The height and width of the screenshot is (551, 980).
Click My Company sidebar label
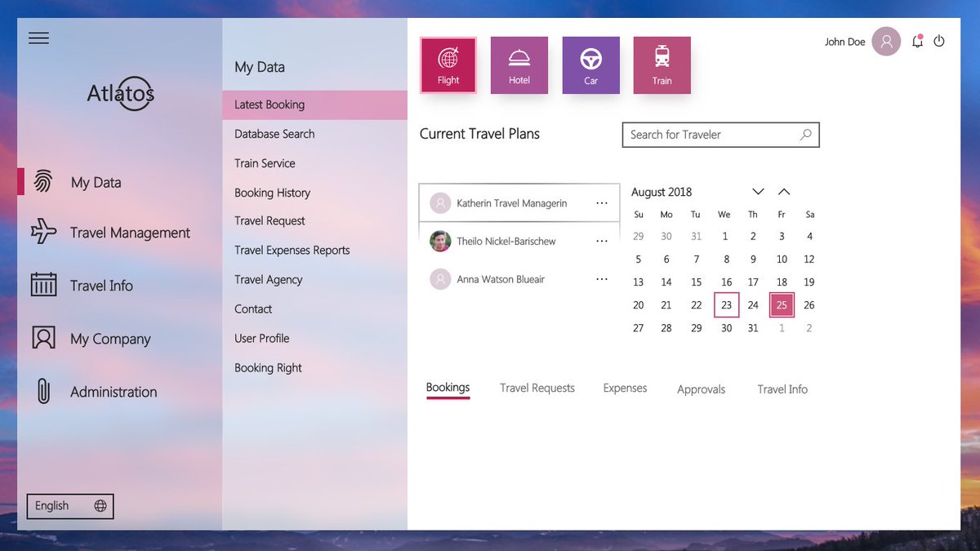coord(110,339)
